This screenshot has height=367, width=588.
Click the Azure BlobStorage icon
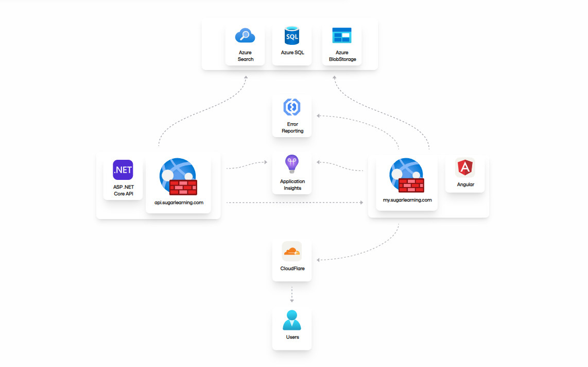[342, 36]
